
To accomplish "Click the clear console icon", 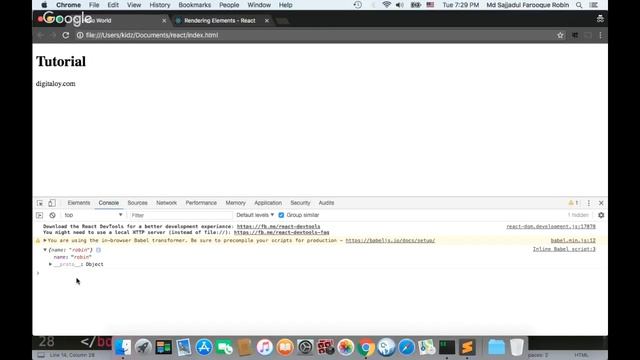I will pos(52,215).
